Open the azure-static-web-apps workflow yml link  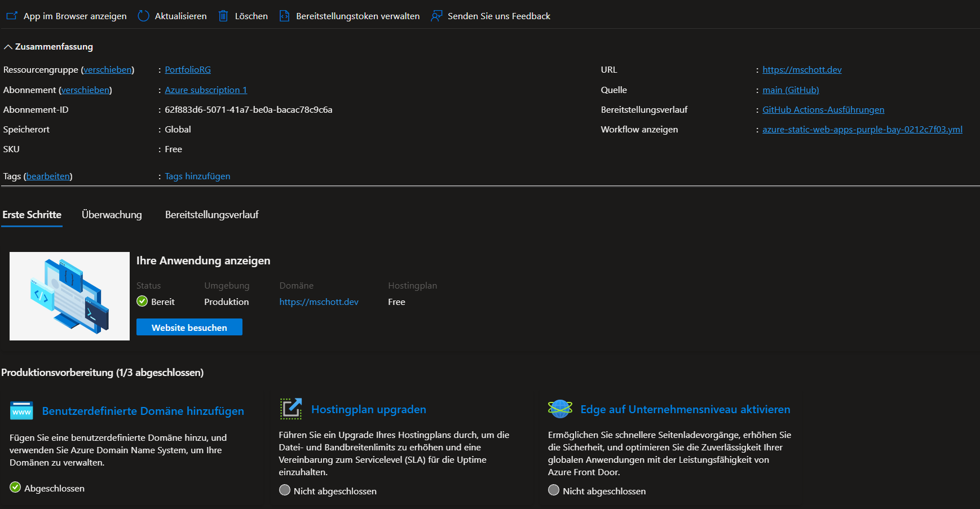(862, 130)
